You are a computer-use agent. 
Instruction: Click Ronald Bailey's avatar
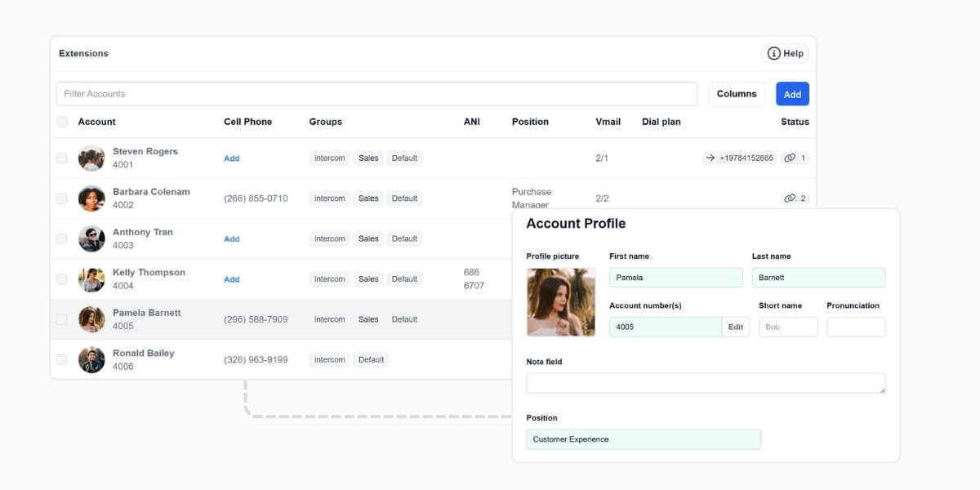click(x=91, y=359)
